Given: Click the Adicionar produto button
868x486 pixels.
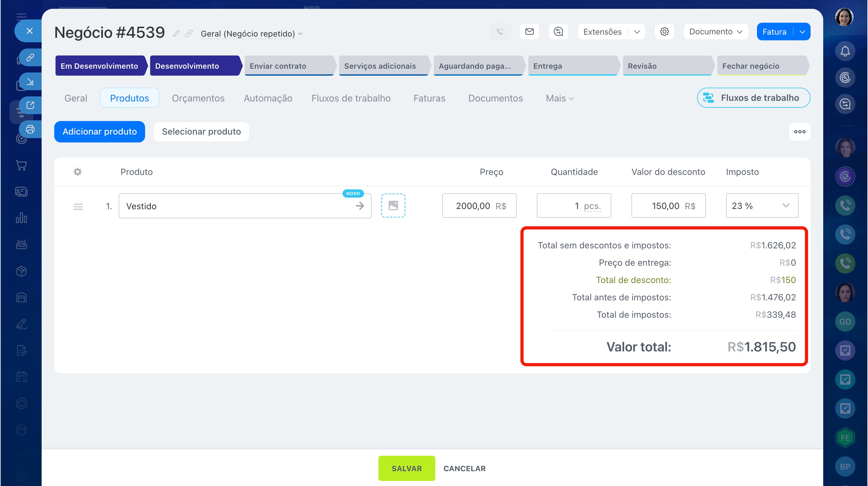Looking at the screenshot, I should click(99, 132).
